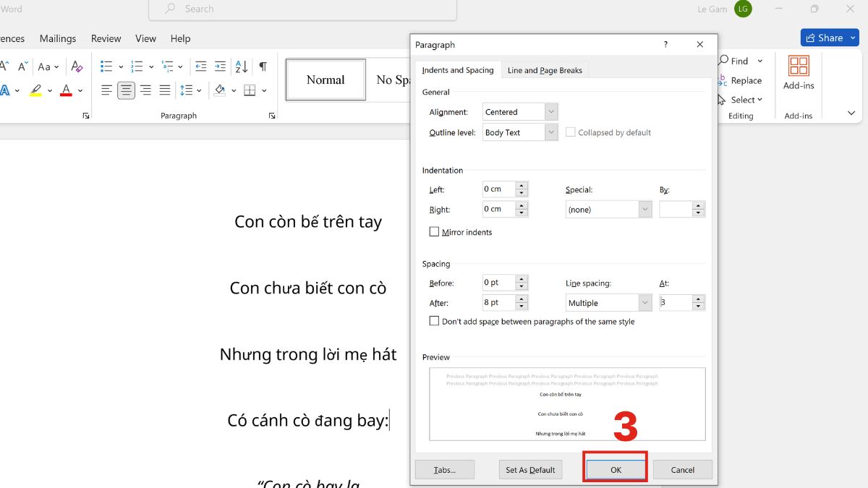The width and height of the screenshot is (868, 488).
Task: Enable the Mirror indents checkbox
Action: 434,232
